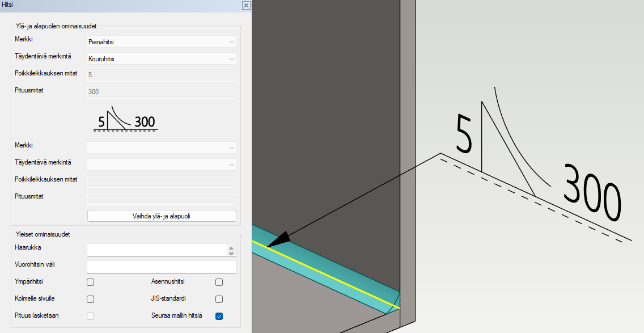Enable the JIS-standardi checkbox

[219, 299]
